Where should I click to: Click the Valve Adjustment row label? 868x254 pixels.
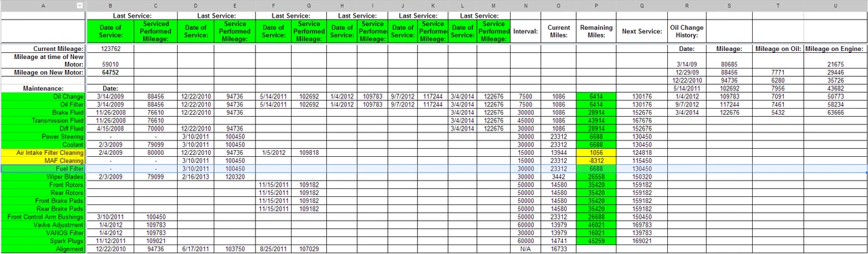(x=43, y=225)
